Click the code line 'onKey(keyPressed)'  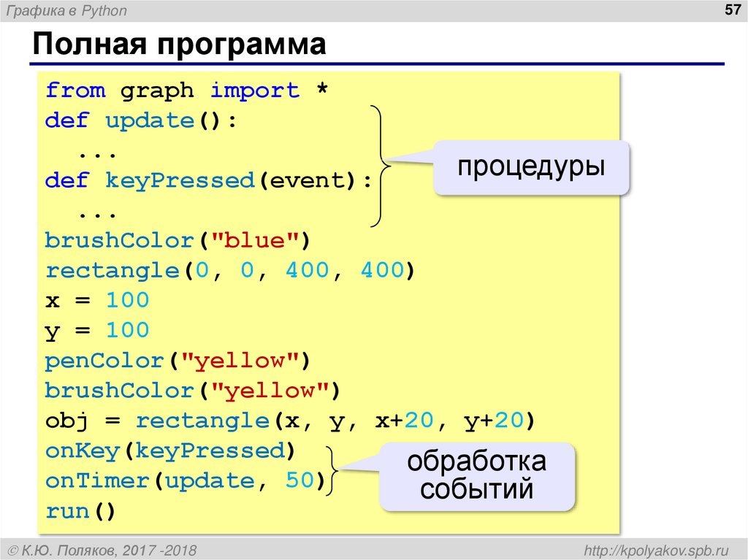click(170, 450)
